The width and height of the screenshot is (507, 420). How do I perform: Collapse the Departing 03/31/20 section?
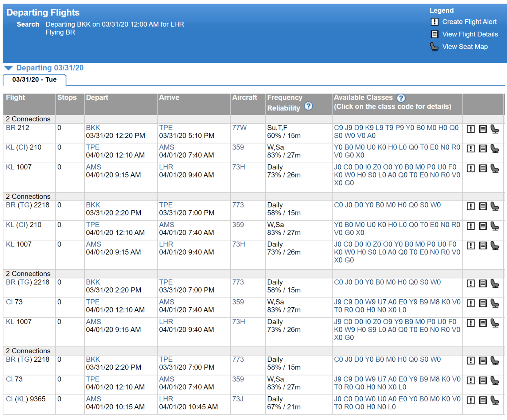tap(8, 68)
